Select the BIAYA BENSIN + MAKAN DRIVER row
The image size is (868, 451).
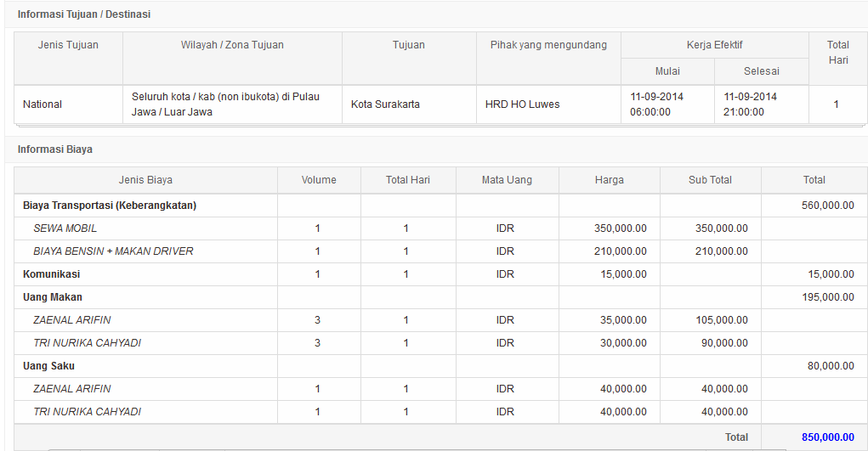[113, 251]
